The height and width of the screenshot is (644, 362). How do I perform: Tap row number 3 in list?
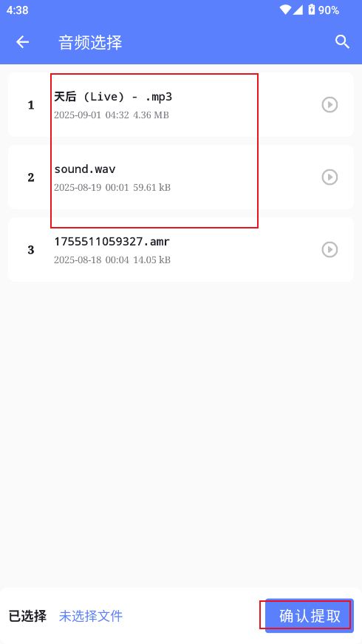(x=31, y=250)
